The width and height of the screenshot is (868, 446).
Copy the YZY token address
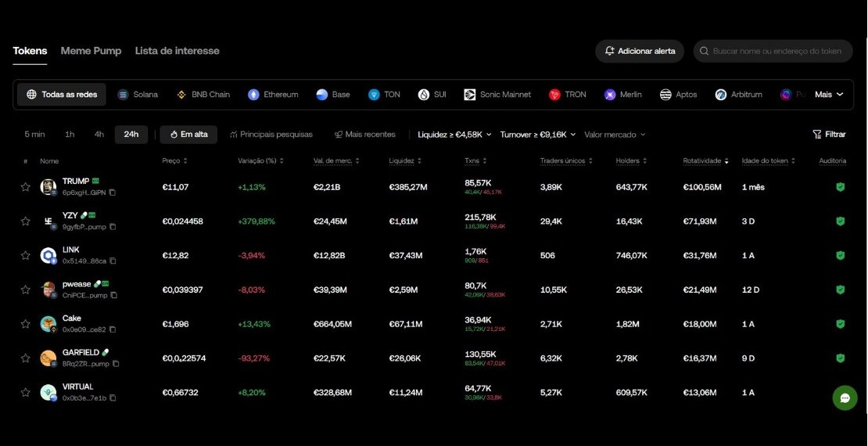(x=113, y=227)
